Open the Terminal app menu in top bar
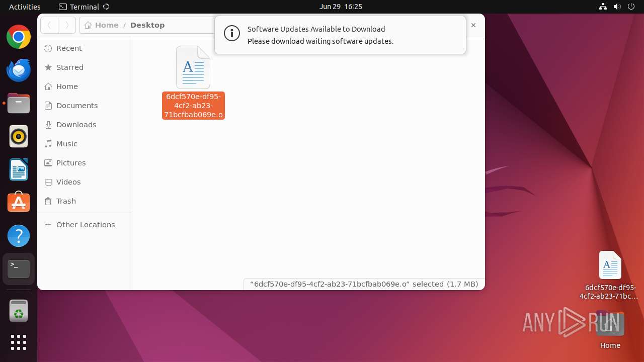 [84, 7]
